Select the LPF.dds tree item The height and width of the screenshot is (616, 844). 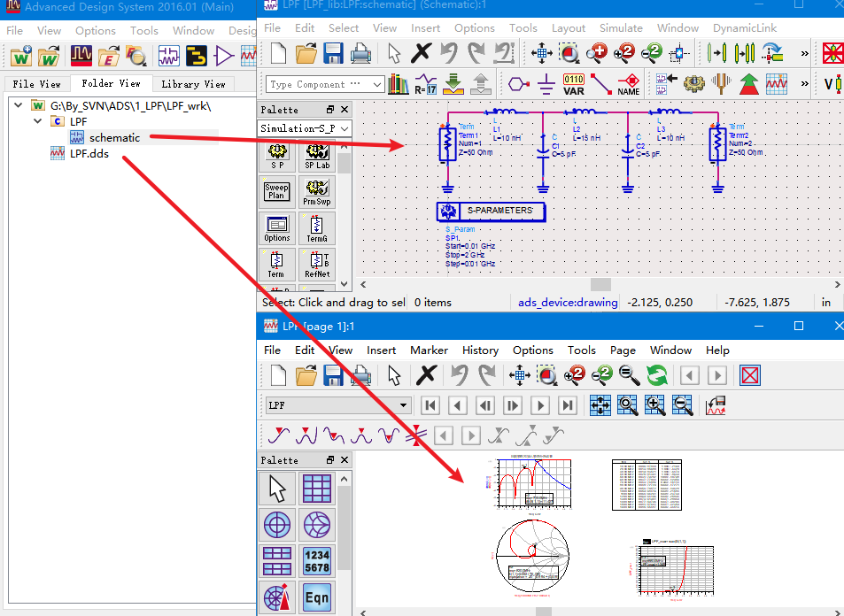[89, 154]
